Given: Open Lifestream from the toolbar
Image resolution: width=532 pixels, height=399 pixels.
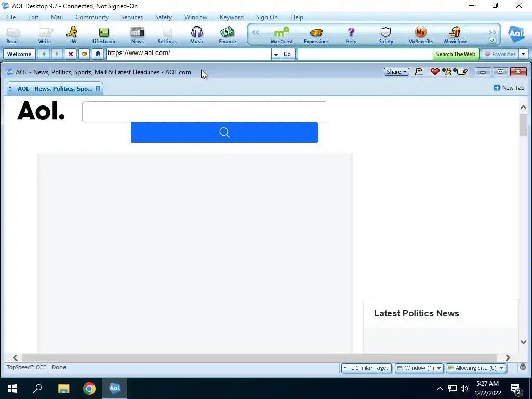Looking at the screenshot, I should [104, 35].
